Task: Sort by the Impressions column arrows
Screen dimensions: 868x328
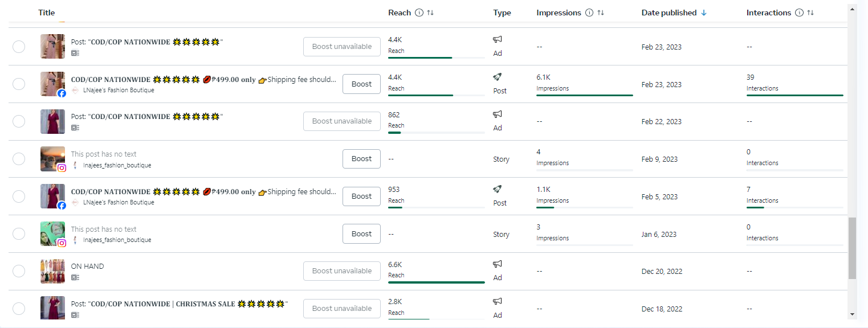Action: coord(601,13)
